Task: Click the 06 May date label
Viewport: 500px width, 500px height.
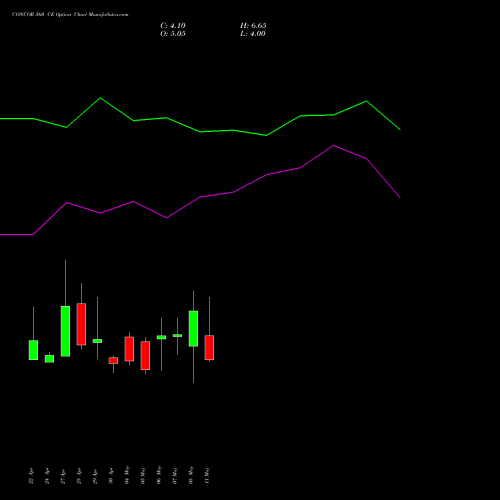Action: point(159,475)
